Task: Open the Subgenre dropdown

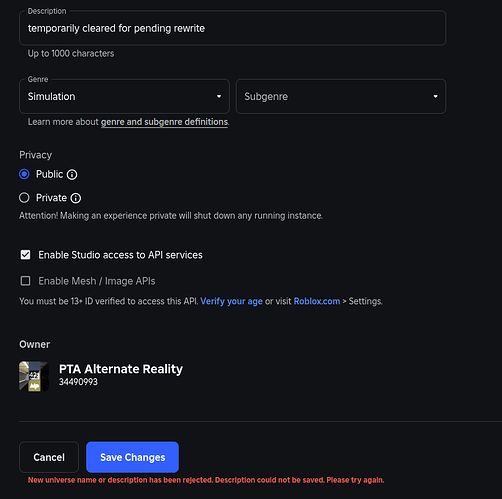Action: 341,96
